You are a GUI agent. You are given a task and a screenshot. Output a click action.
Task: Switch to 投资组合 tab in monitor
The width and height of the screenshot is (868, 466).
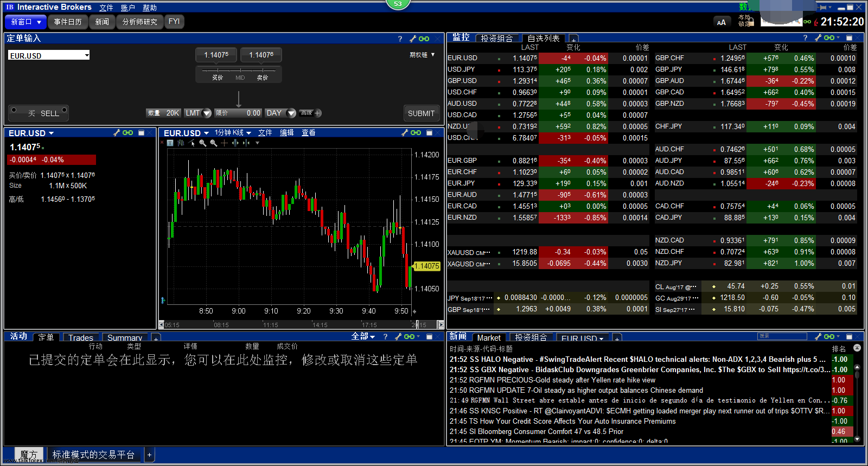496,38
